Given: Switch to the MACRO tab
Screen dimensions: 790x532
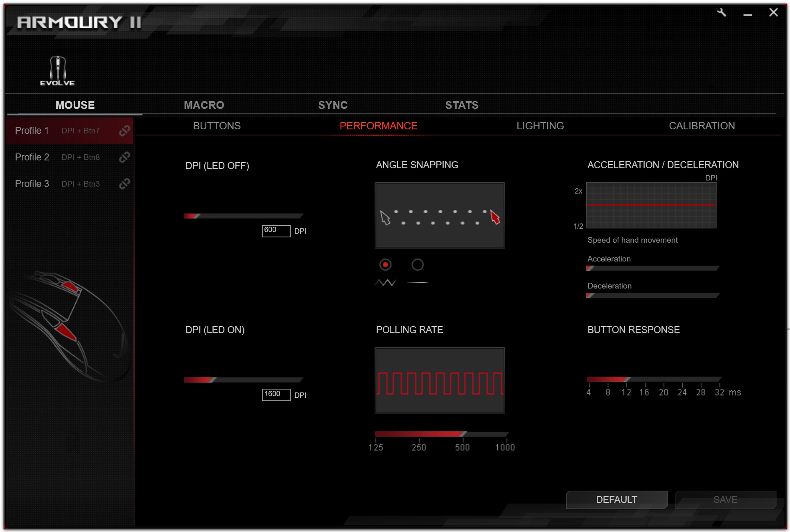Looking at the screenshot, I should pyautogui.click(x=204, y=105).
